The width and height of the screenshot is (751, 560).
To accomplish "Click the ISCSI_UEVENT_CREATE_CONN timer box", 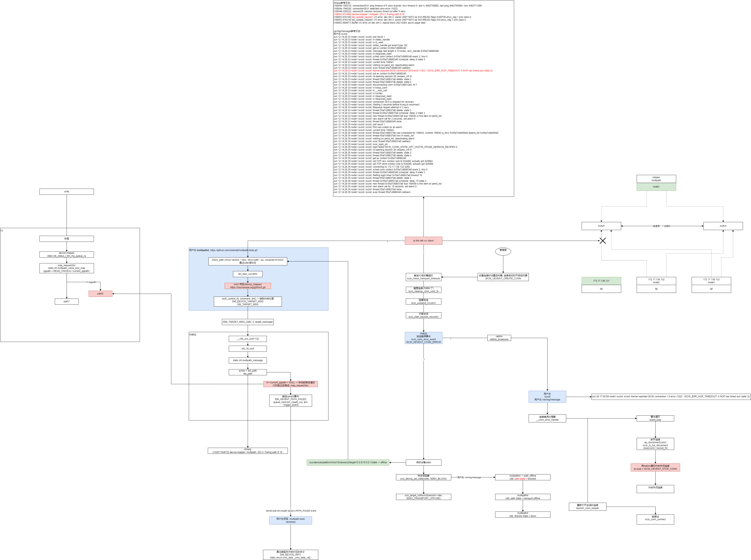I will pos(503,277).
